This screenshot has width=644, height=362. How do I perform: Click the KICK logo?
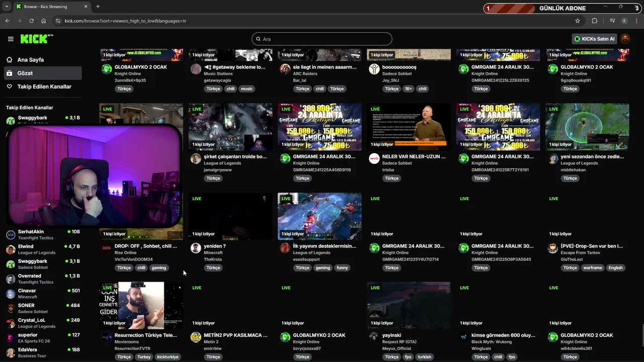[36, 39]
